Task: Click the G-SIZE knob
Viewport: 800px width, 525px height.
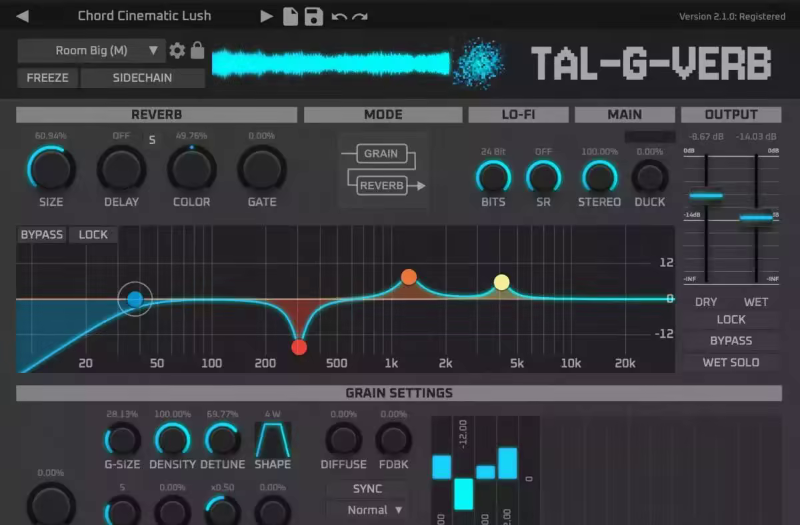Action: tap(122, 440)
